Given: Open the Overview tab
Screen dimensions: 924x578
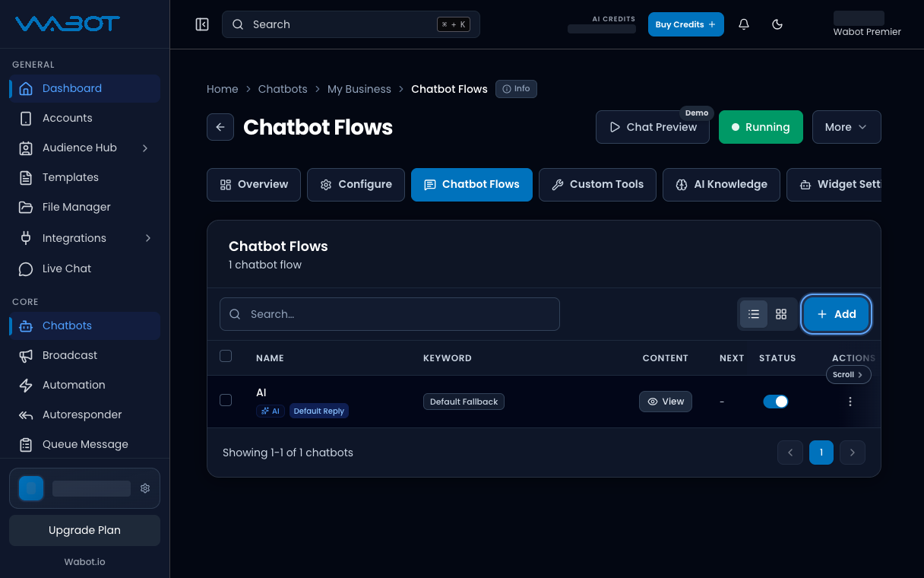Looking at the screenshot, I should 254,185.
